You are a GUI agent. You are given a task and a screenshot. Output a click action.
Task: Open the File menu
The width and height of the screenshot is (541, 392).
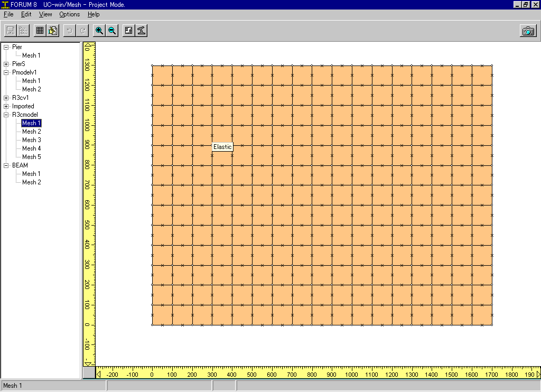pyautogui.click(x=8, y=14)
